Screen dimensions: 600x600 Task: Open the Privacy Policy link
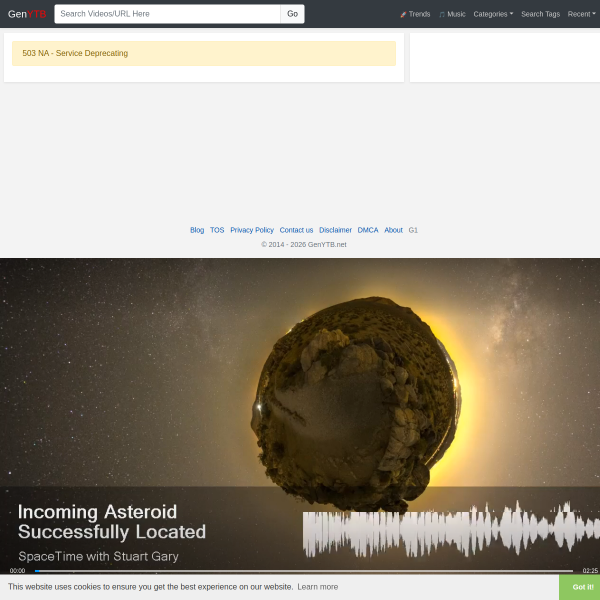[252, 230]
